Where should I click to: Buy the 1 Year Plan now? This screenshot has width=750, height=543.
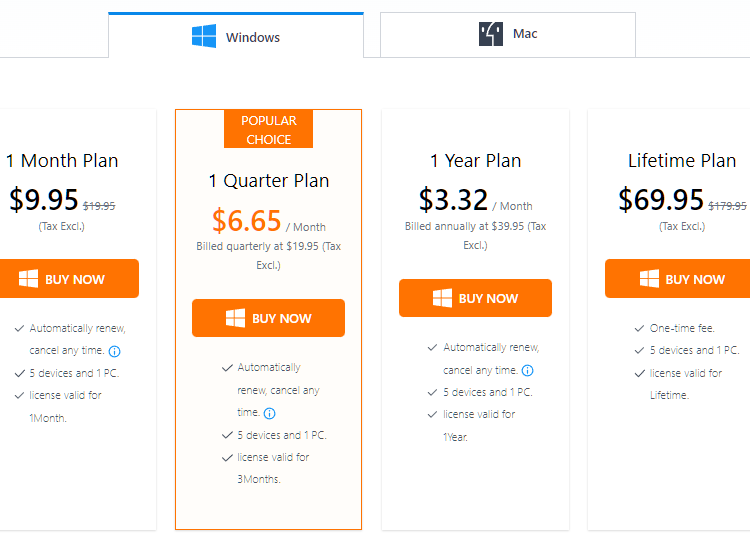point(475,298)
